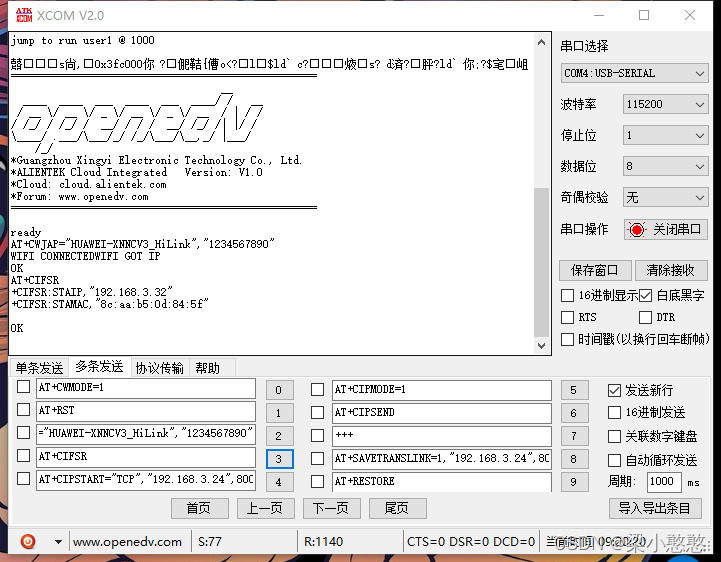
Task: Enable the RTS checkbox
Action: pos(567,317)
